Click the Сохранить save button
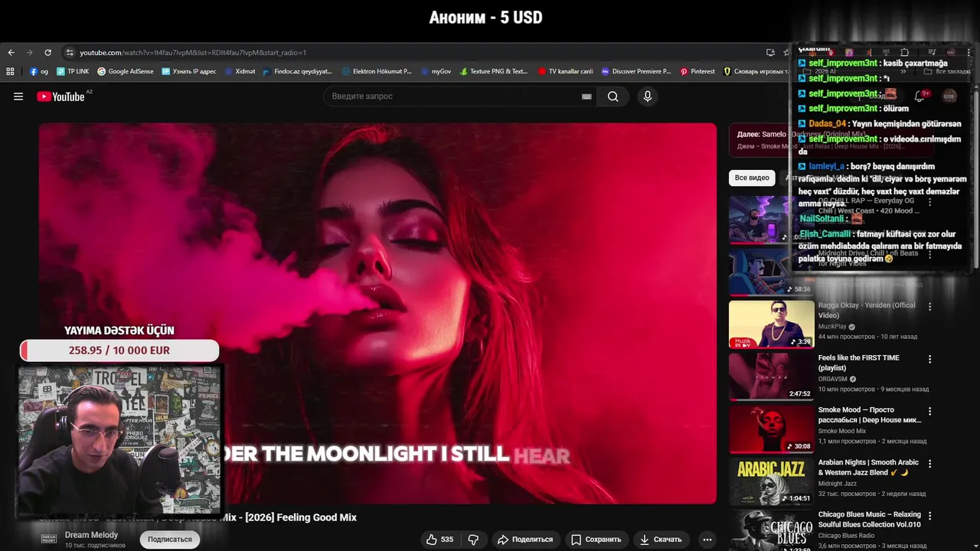This screenshot has height=551, width=980. click(x=596, y=540)
